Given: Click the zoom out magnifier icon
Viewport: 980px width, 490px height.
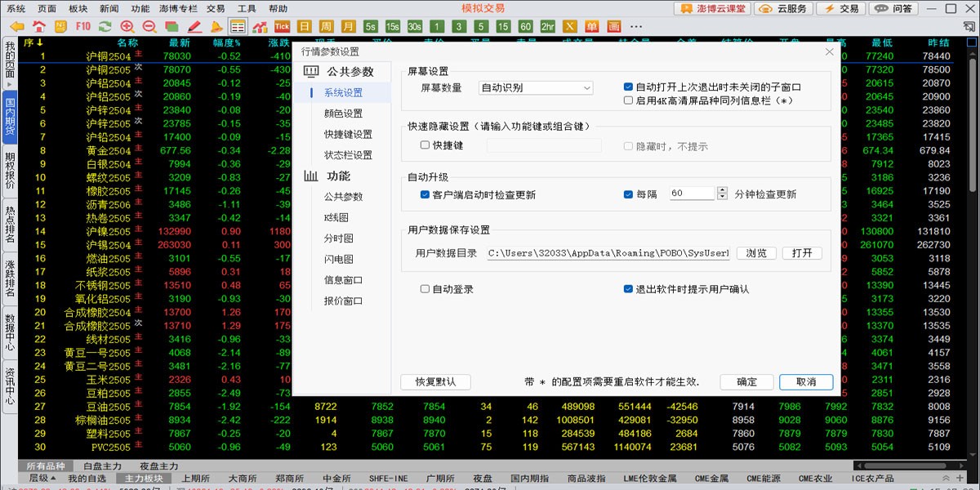Looking at the screenshot, I should pos(149,26).
